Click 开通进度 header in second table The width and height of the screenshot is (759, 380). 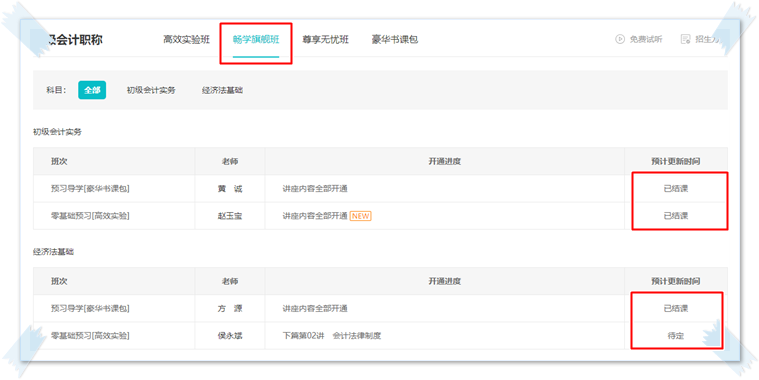tap(444, 281)
